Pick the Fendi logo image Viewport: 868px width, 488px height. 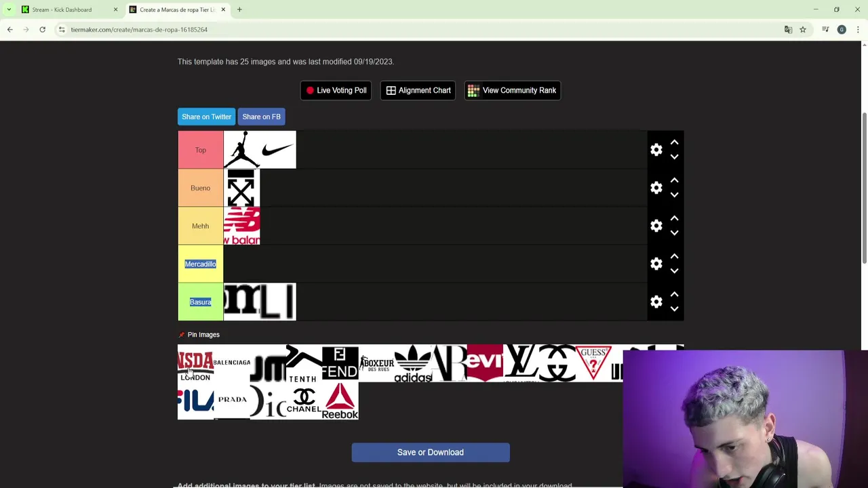click(x=340, y=363)
